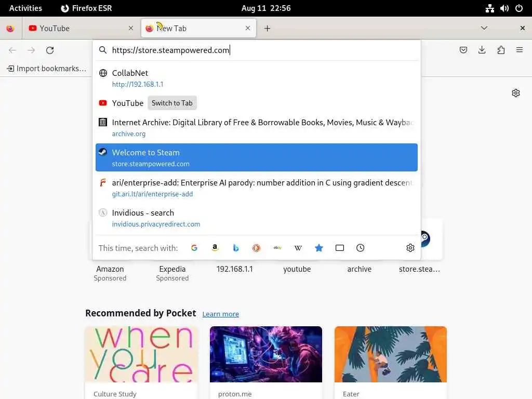Open clock Aug 11 22:56 menu
Image resolution: width=532 pixels, height=399 pixels.
[x=266, y=8]
